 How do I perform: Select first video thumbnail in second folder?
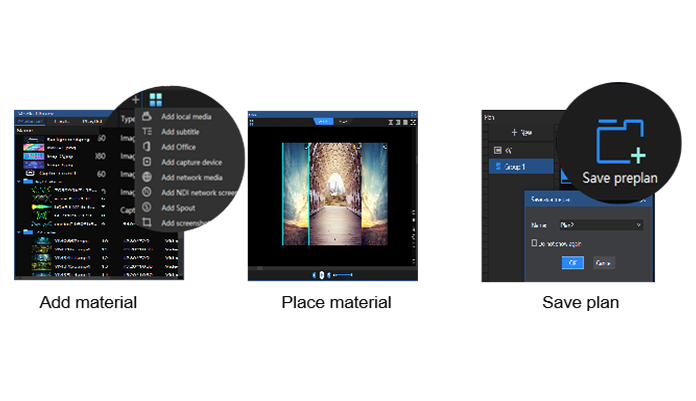pyautogui.click(x=41, y=241)
